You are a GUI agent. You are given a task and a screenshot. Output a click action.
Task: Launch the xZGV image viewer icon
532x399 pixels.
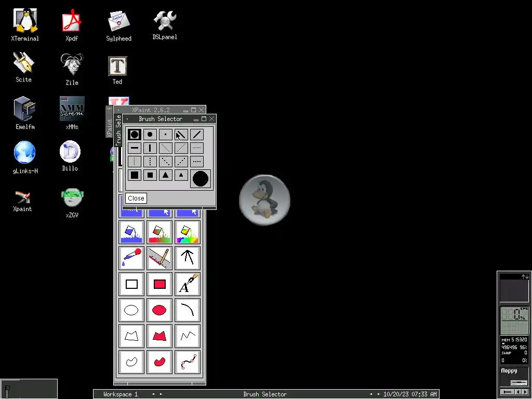[x=72, y=203]
